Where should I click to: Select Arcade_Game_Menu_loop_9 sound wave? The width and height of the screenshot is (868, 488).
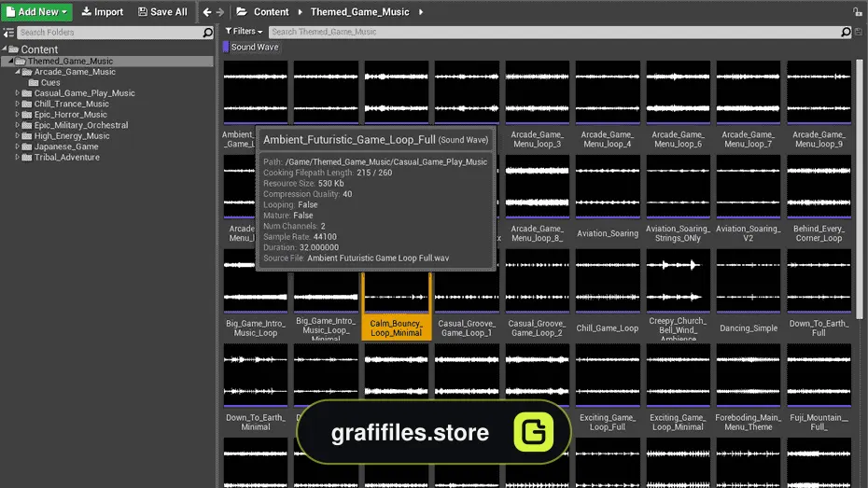point(819,105)
